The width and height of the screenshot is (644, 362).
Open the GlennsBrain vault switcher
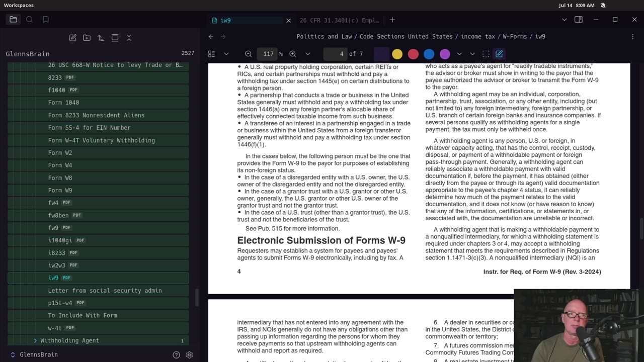(34, 354)
